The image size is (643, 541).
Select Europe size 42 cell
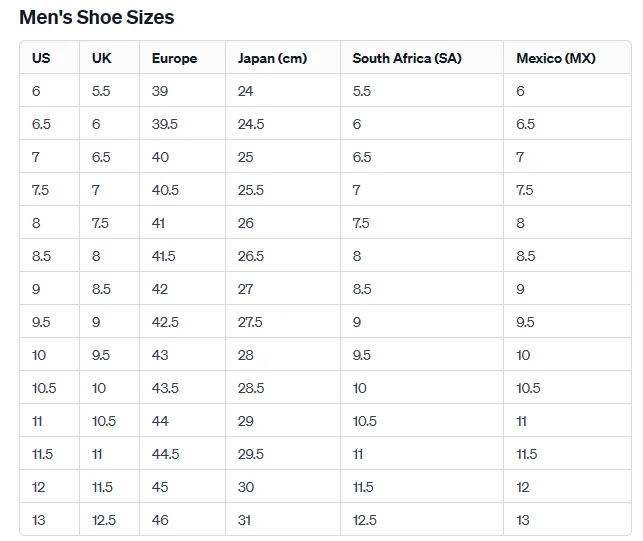[x=160, y=289]
